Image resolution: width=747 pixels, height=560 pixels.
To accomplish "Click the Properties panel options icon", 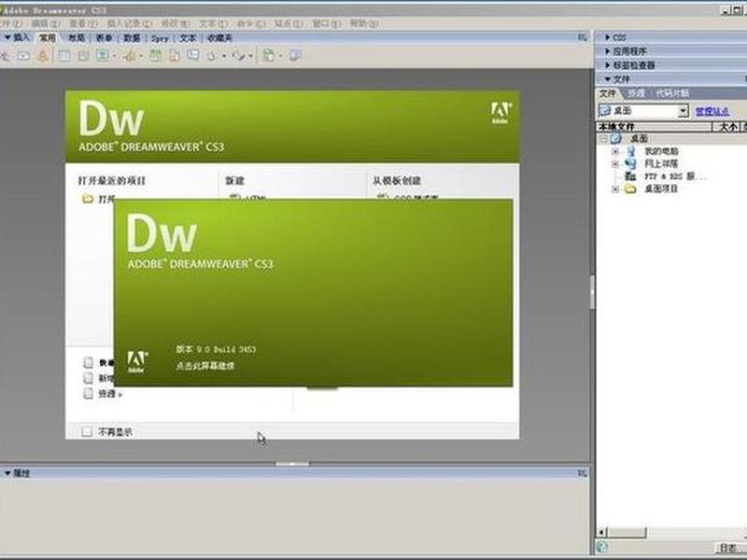I will coord(582,473).
